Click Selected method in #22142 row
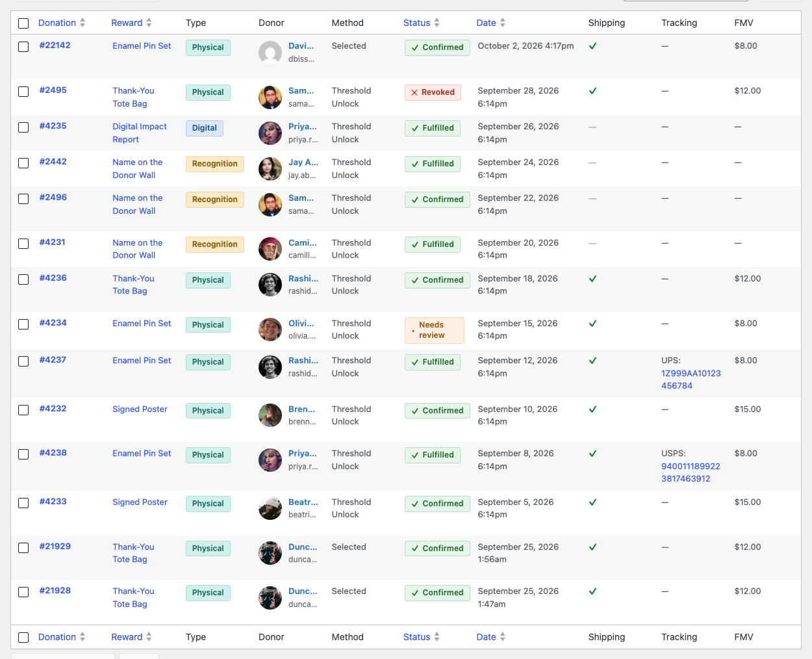812x659 pixels. tap(349, 46)
